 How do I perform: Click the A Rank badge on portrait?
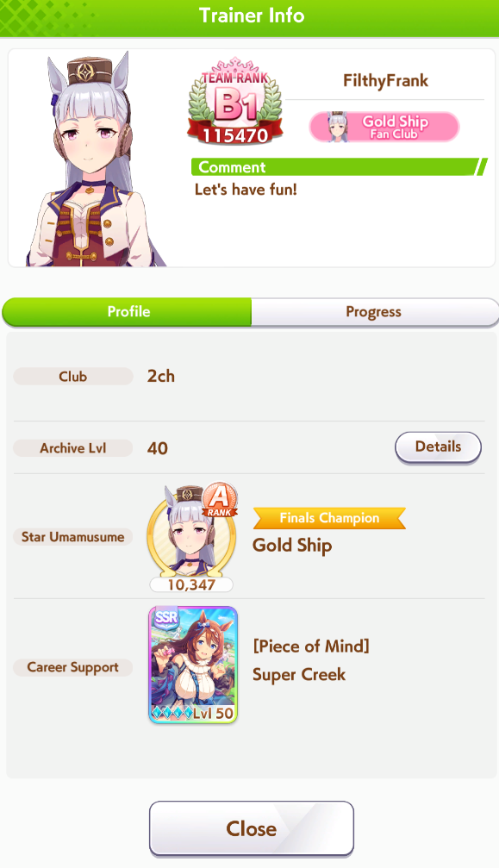tap(220, 499)
